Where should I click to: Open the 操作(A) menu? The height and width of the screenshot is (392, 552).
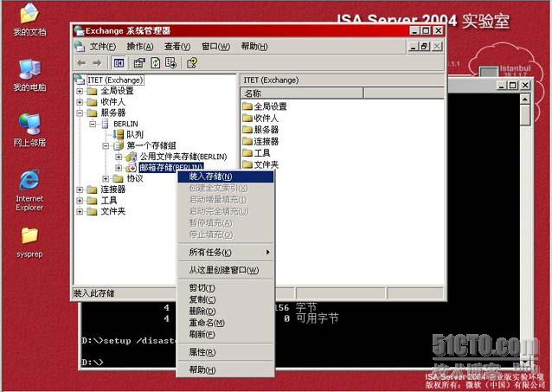139,46
